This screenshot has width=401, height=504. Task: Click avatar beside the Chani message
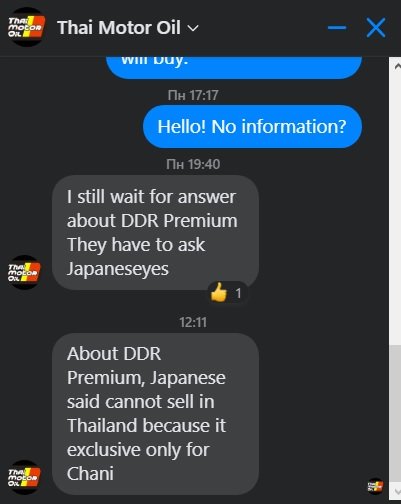point(24,477)
